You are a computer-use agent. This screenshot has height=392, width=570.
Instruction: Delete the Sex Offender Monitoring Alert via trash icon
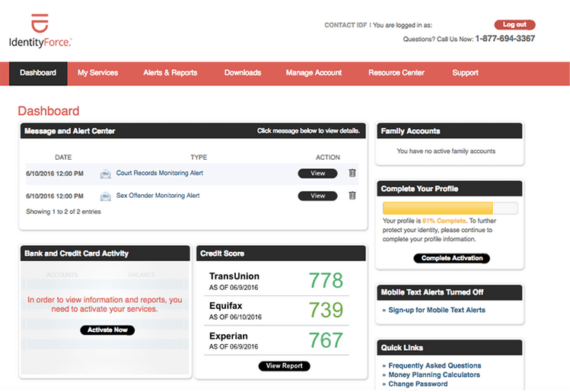pos(352,196)
